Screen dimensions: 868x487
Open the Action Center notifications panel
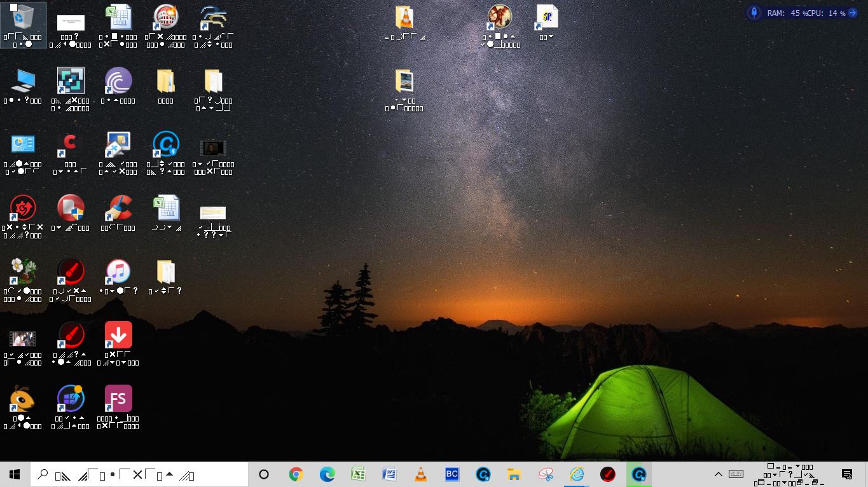(846, 474)
